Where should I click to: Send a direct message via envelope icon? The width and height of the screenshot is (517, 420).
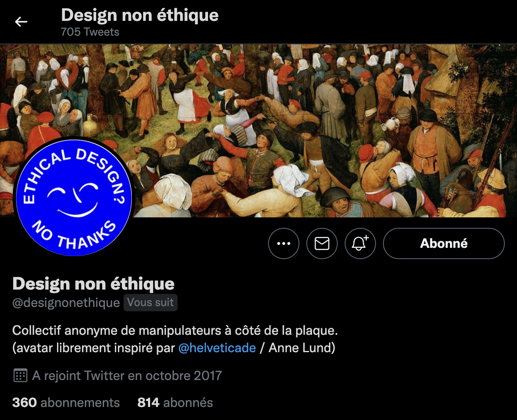point(322,243)
